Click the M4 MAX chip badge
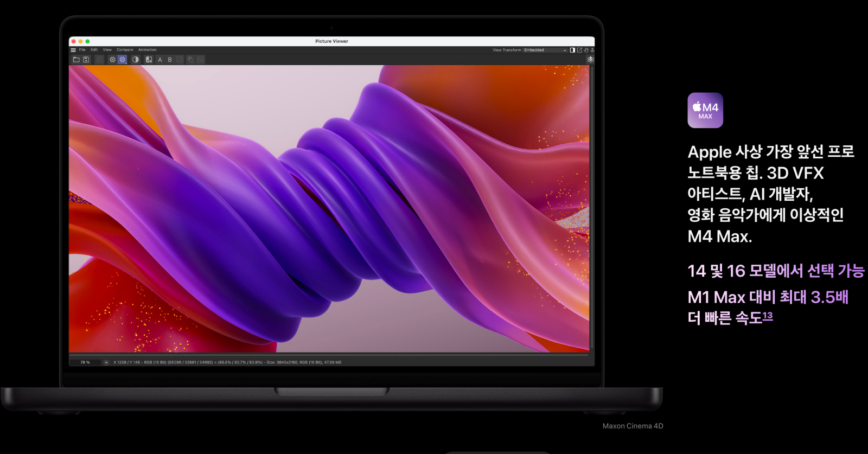Screen dimensions: 868x454 (705, 111)
